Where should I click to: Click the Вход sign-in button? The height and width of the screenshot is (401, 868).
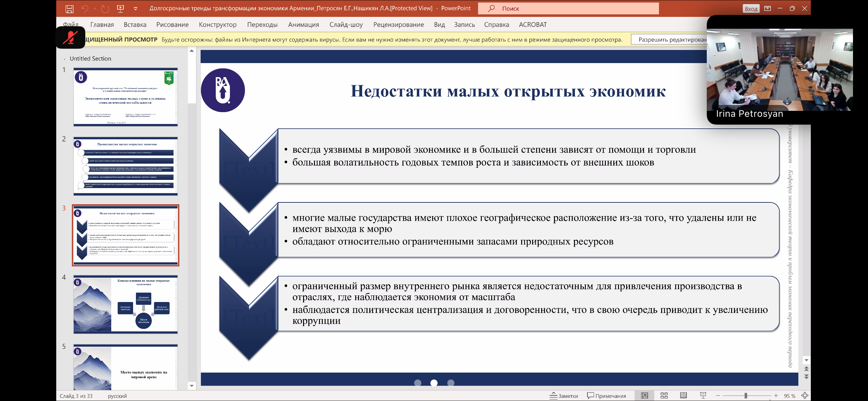tap(751, 9)
